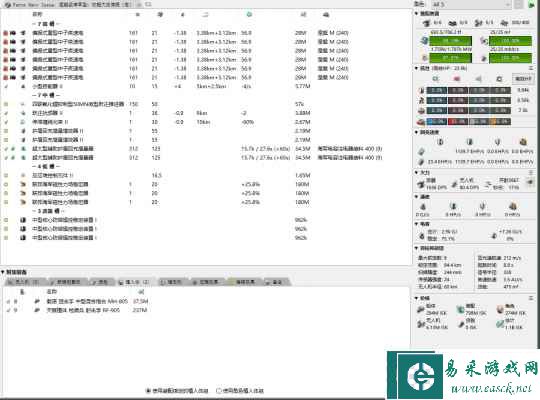Collapse the firepower section

[x=416, y=173]
